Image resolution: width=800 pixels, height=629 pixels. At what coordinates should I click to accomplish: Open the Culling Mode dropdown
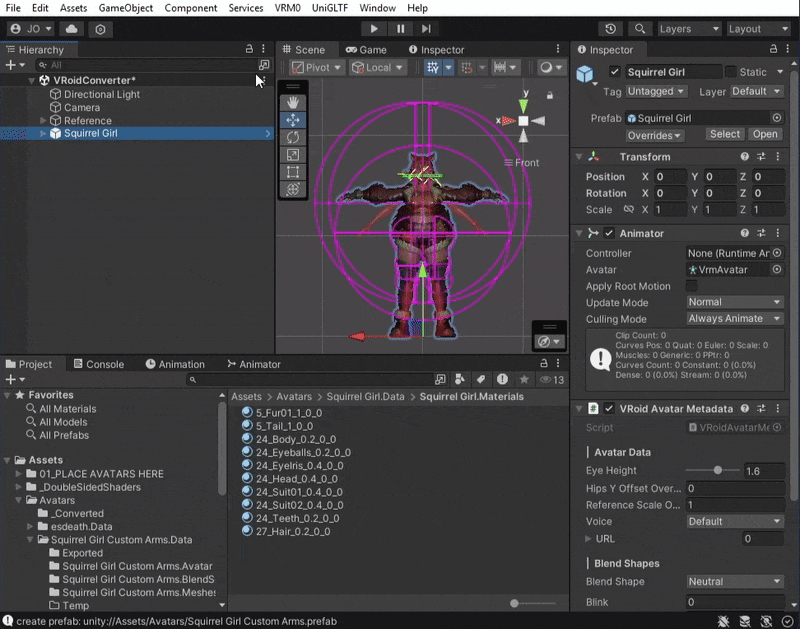point(735,318)
